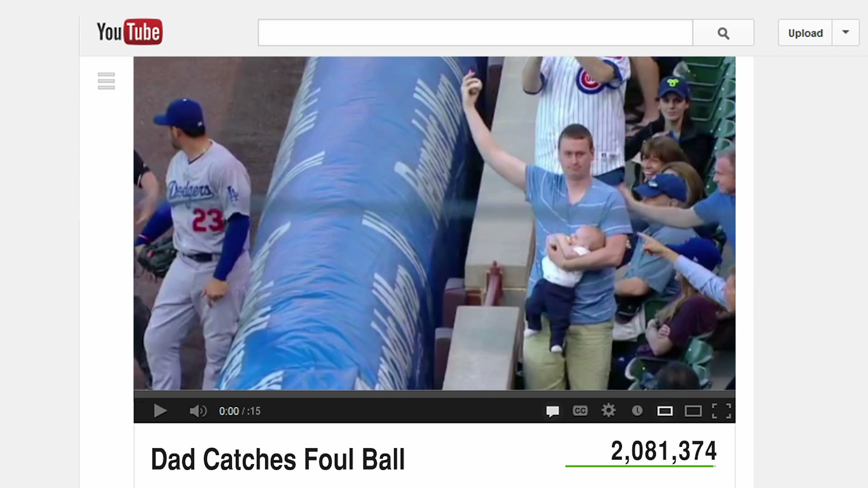868x488 pixels.
Task: Switch to large player size
Action: tap(693, 411)
